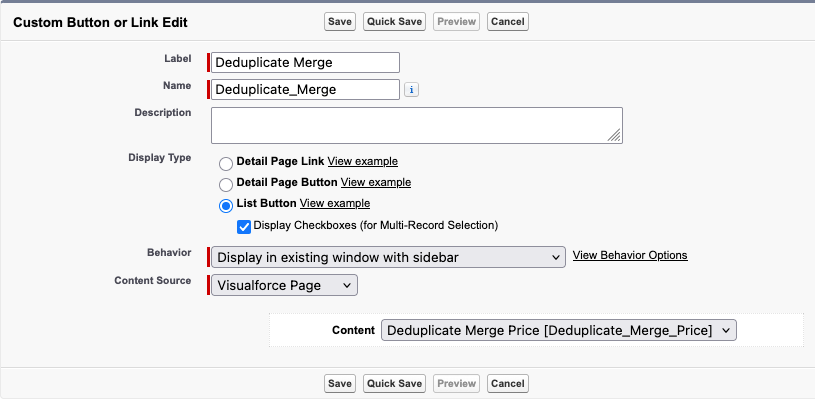Click the top Cancel button
The image size is (815, 399).
pyautogui.click(x=508, y=22)
